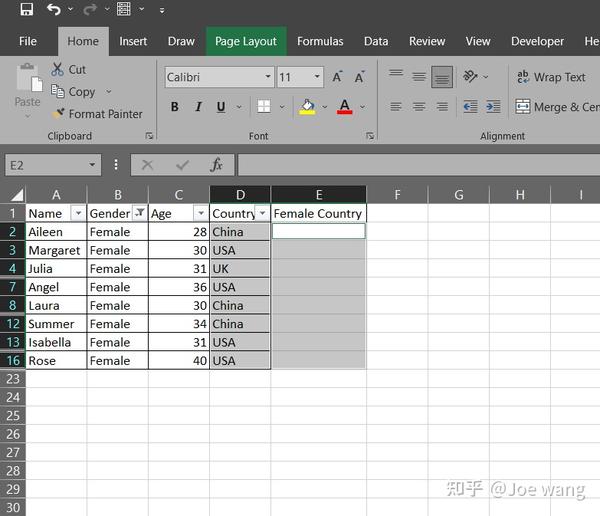Apply the red font color
This screenshot has height=516, width=600.
click(344, 106)
